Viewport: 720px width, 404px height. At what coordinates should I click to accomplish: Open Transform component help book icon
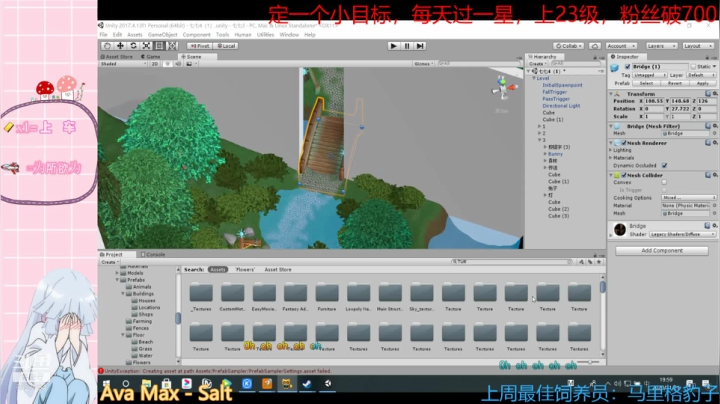(708, 94)
